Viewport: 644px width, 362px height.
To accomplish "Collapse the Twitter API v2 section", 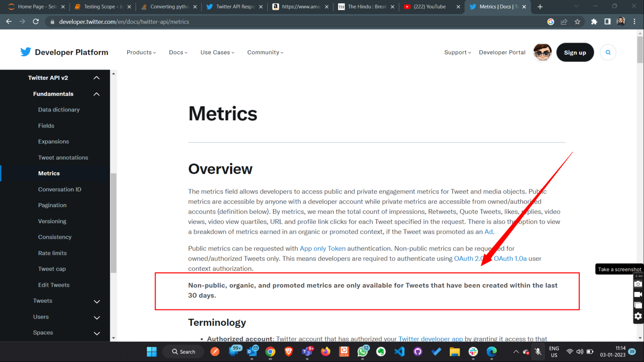I will [96, 78].
